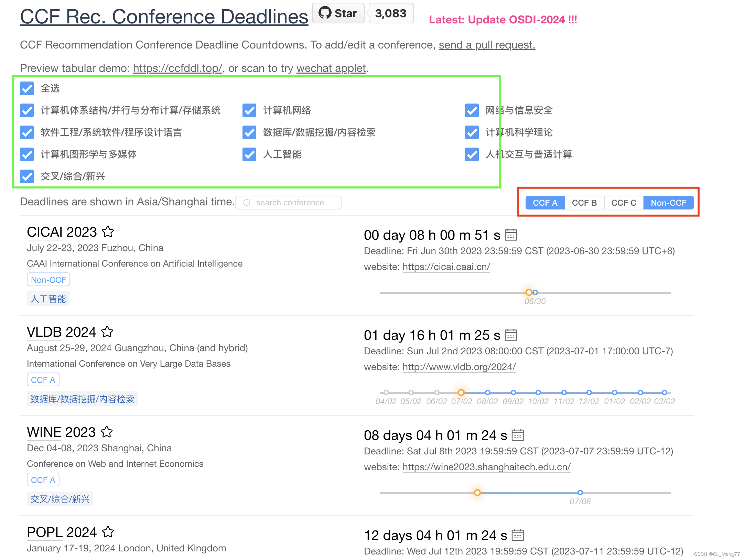Click the orange current-time marker on WINE timeline

click(x=477, y=493)
